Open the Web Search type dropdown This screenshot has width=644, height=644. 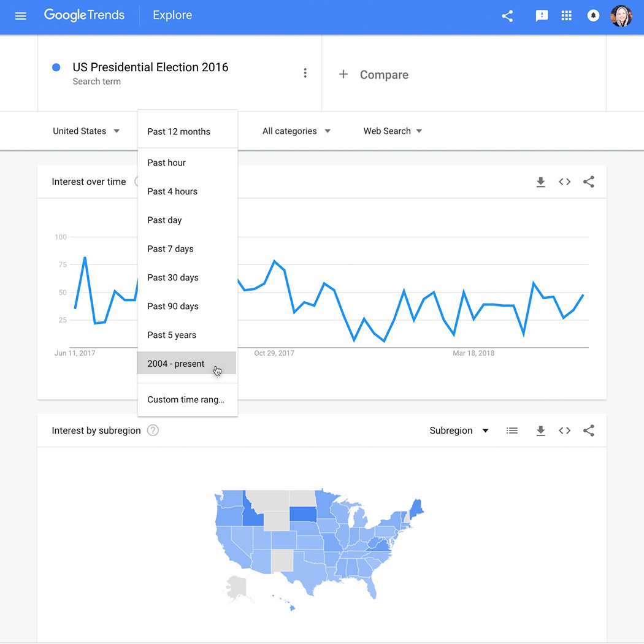pos(393,131)
